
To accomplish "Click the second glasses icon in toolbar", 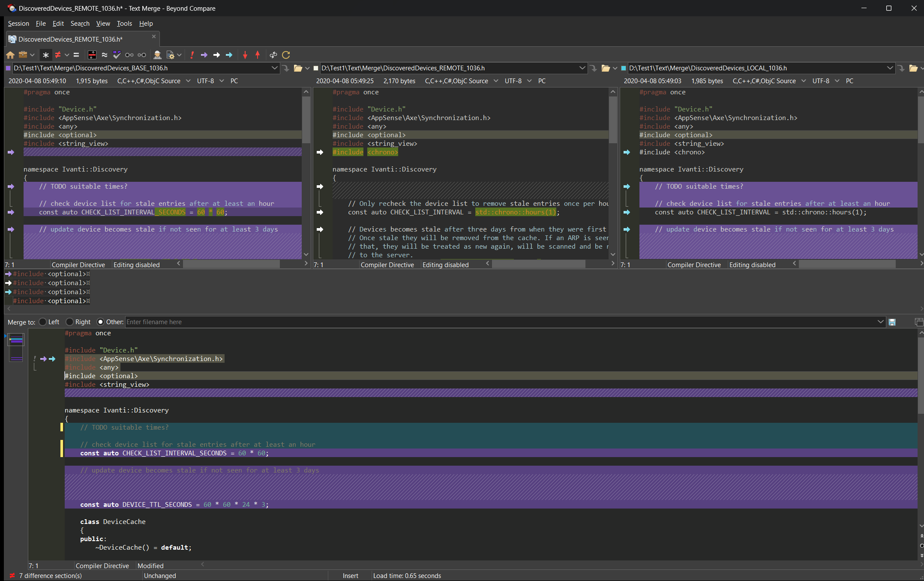I will (x=142, y=55).
